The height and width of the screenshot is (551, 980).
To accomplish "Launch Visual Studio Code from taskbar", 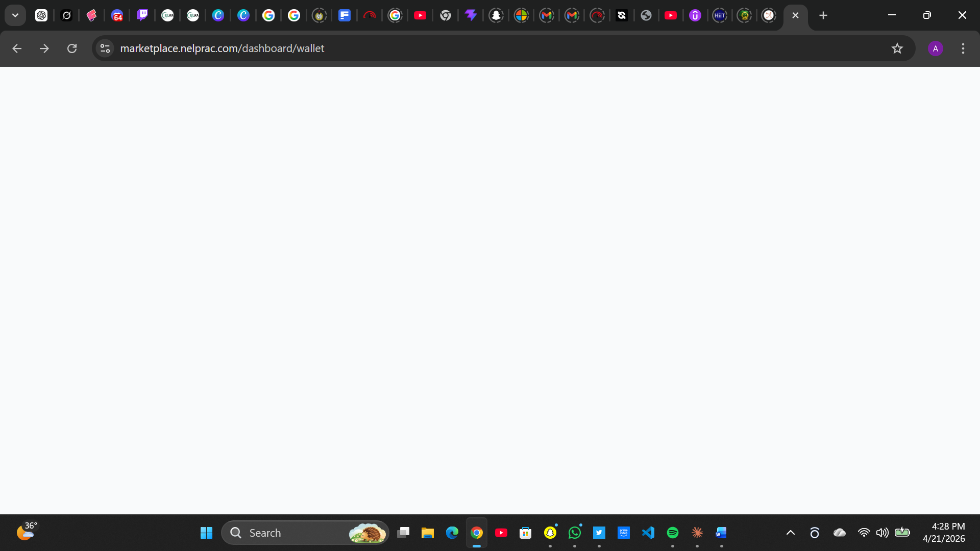I will (x=648, y=533).
